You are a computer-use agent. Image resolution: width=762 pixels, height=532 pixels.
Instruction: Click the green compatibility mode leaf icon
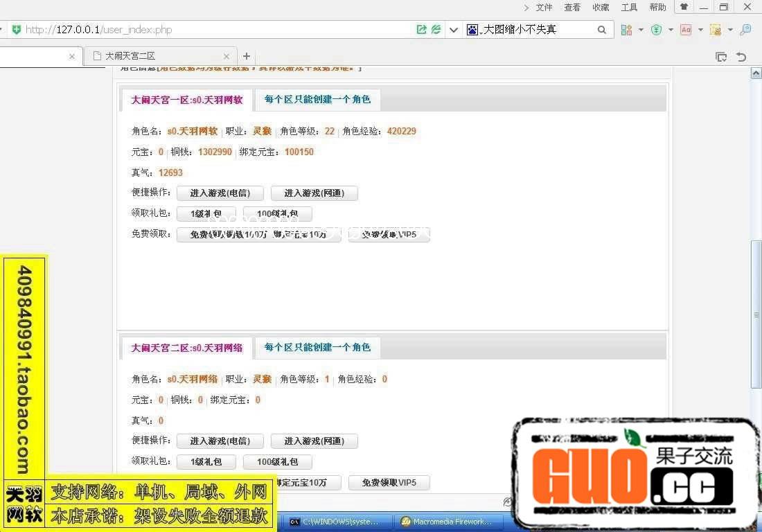click(436, 30)
